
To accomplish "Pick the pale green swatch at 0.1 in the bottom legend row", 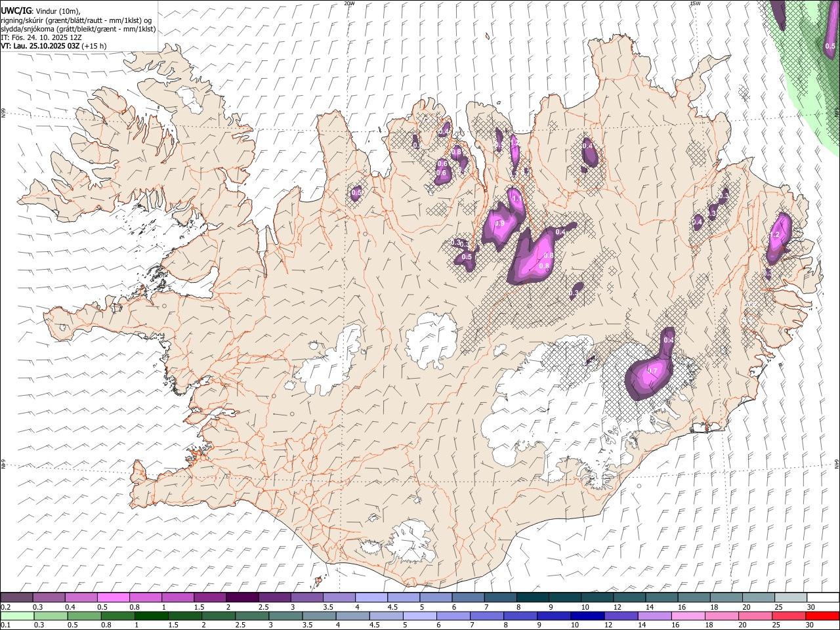I will pyautogui.click(x=17, y=616).
